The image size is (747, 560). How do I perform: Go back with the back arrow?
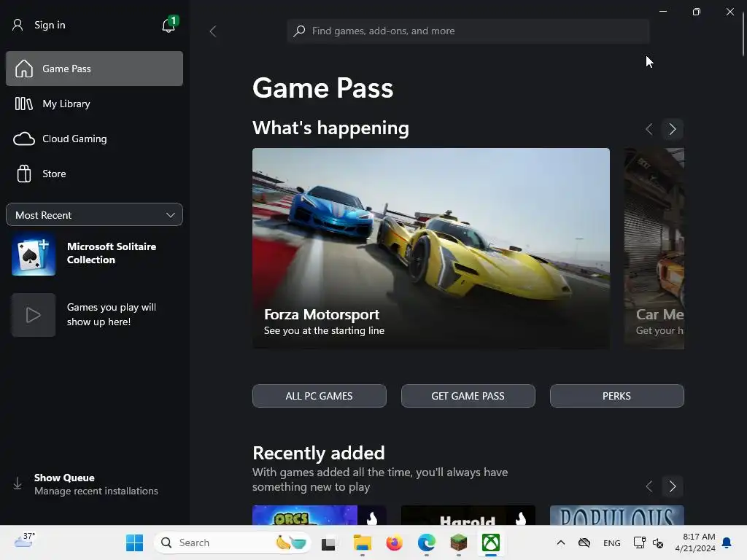pyautogui.click(x=213, y=31)
